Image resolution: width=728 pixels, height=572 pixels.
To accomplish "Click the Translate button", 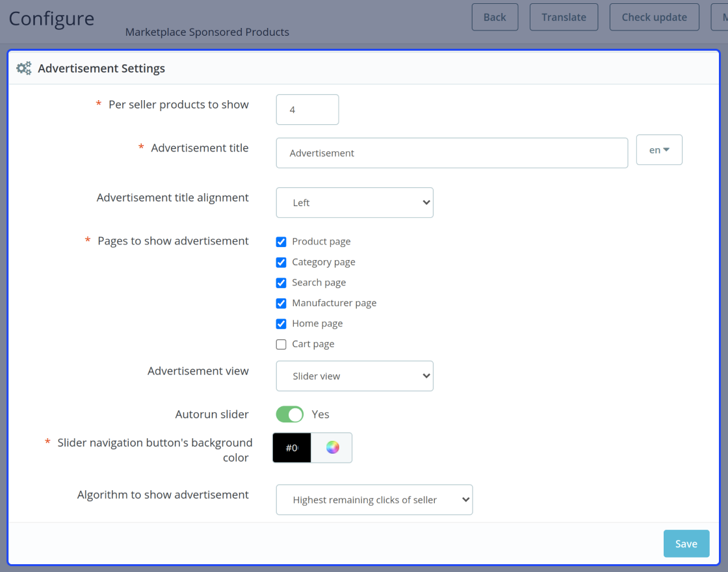I will (564, 17).
